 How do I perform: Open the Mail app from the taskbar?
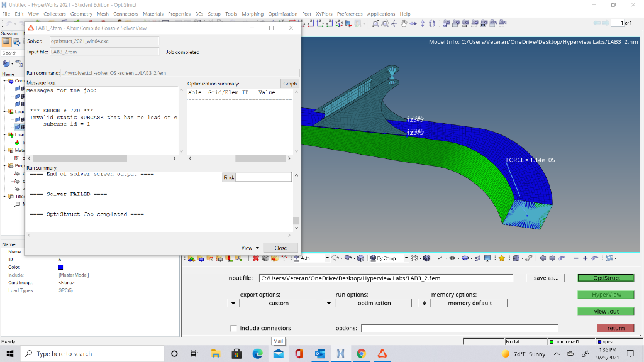tap(279, 353)
